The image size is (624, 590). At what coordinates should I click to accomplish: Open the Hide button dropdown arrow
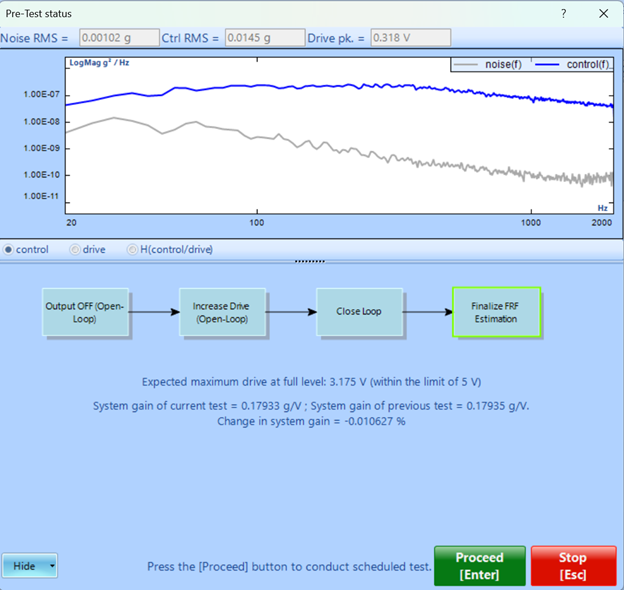pos(52,566)
